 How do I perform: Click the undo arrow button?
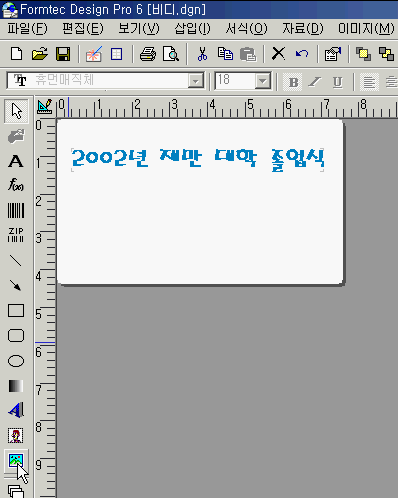(x=302, y=54)
